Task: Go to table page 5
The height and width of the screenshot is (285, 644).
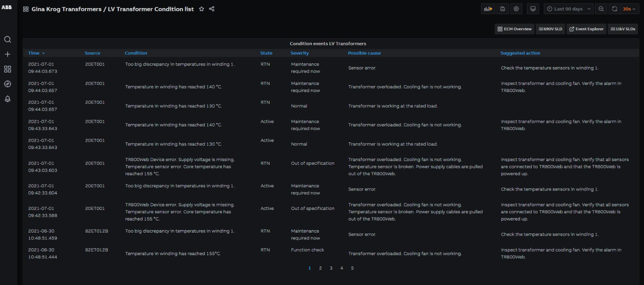Action: [352, 268]
